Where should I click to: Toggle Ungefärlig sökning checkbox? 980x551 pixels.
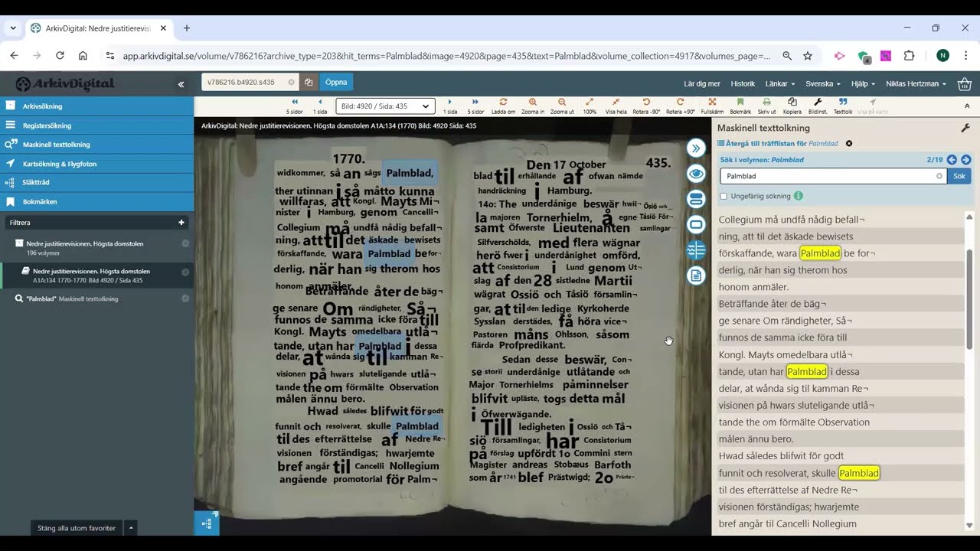(724, 196)
